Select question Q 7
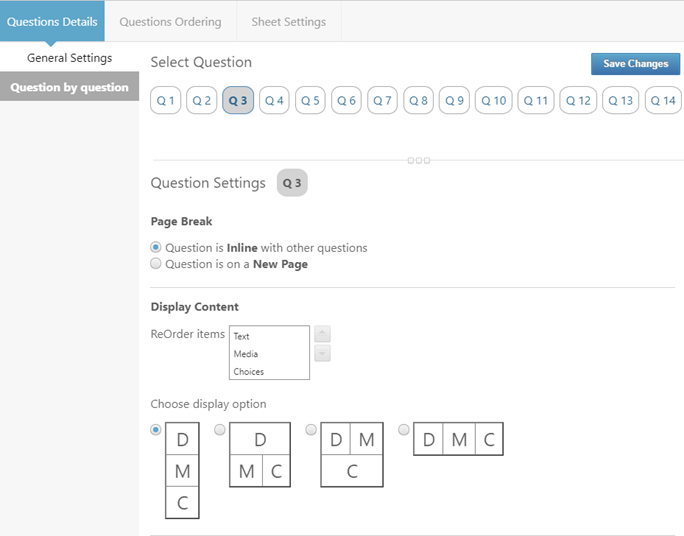684x536 pixels. tap(382, 101)
